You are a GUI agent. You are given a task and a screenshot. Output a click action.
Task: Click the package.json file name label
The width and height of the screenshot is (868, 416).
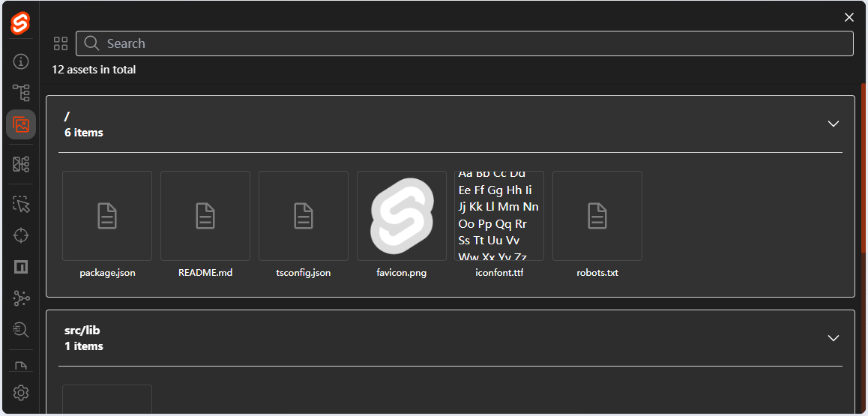click(107, 273)
